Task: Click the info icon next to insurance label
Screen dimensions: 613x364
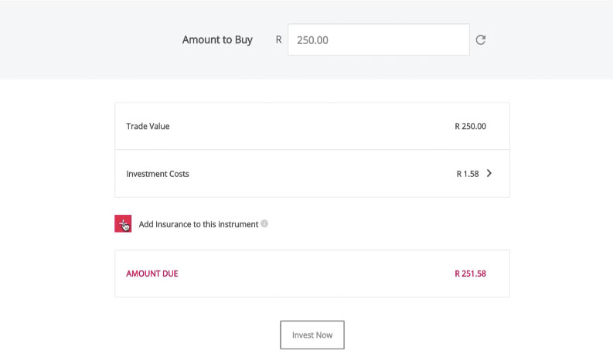Action: (x=264, y=224)
